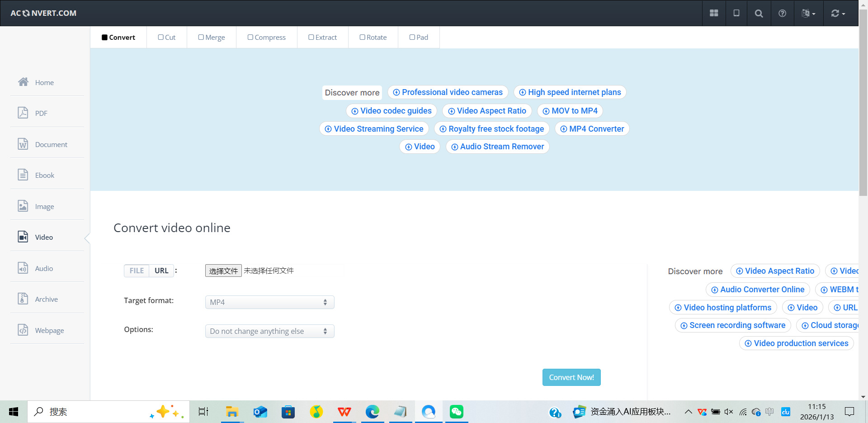Open the Video codec guides link

click(x=392, y=111)
